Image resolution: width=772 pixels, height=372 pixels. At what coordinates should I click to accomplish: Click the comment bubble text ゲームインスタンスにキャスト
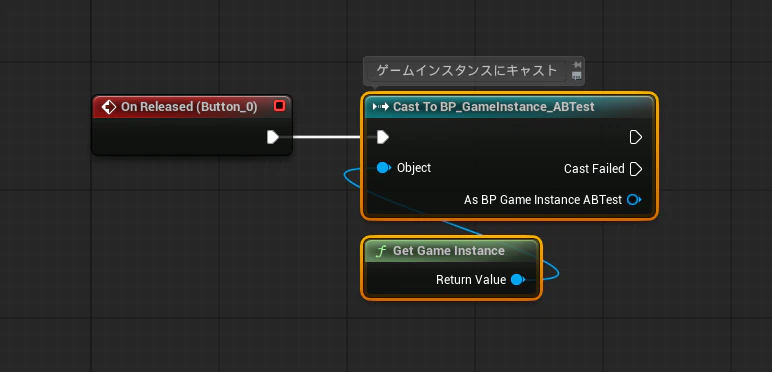(x=466, y=71)
